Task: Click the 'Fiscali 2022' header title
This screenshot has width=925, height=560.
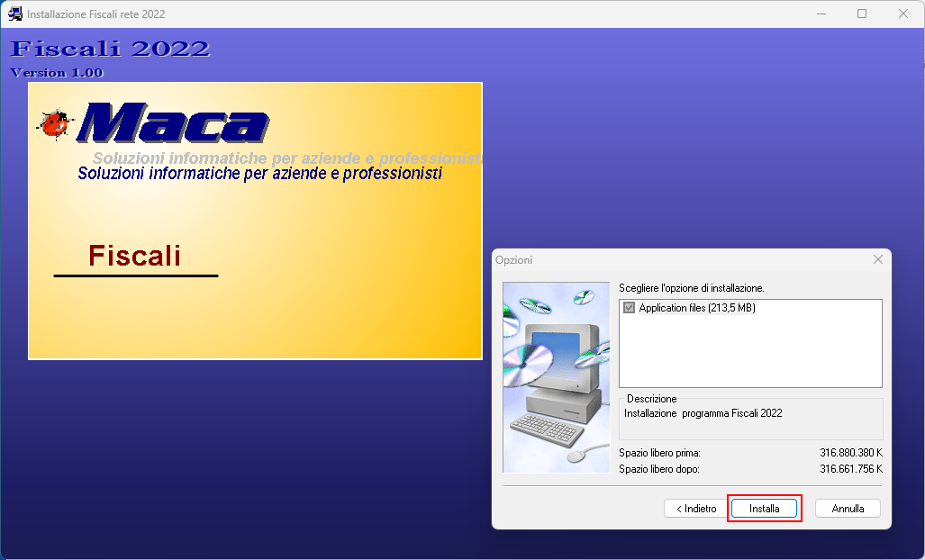Action: (x=110, y=49)
